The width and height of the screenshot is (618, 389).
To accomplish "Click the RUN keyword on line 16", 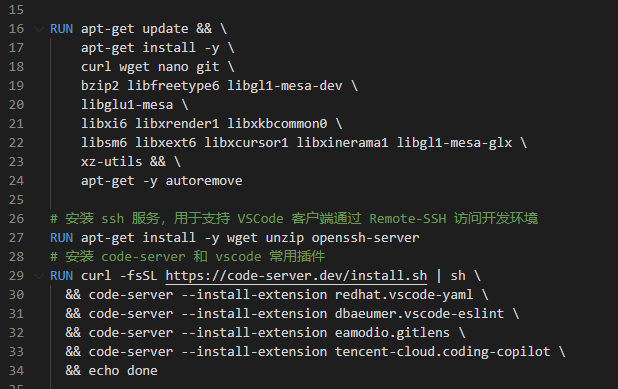I will (x=61, y=29).
